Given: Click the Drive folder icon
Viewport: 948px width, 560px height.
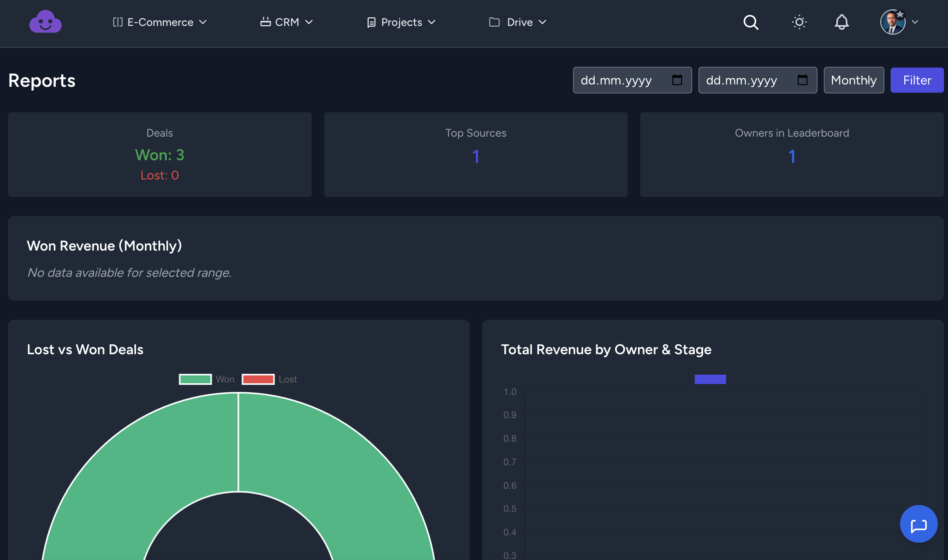Looking at the screenshot, I should (494, 22).
